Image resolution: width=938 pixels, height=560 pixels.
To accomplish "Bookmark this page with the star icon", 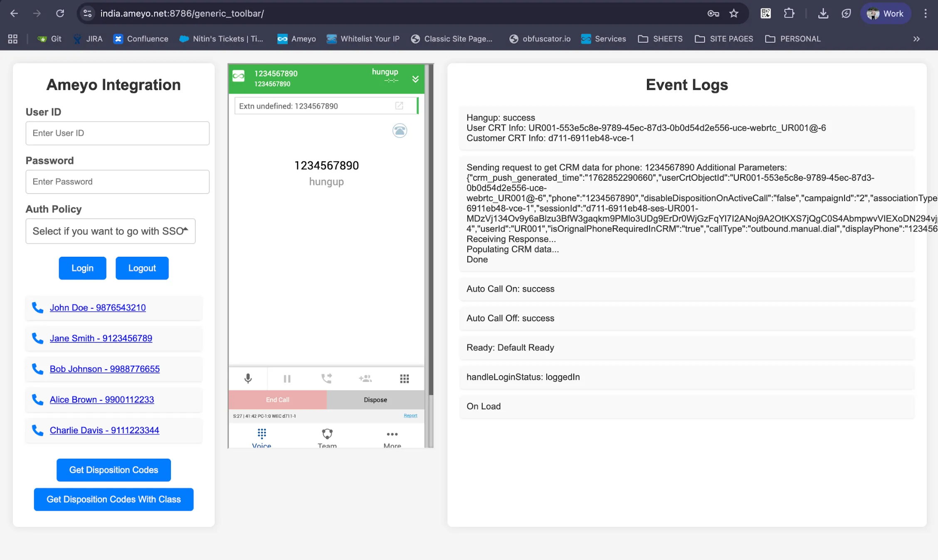I will pyautogui.click(x=734, y=13).
